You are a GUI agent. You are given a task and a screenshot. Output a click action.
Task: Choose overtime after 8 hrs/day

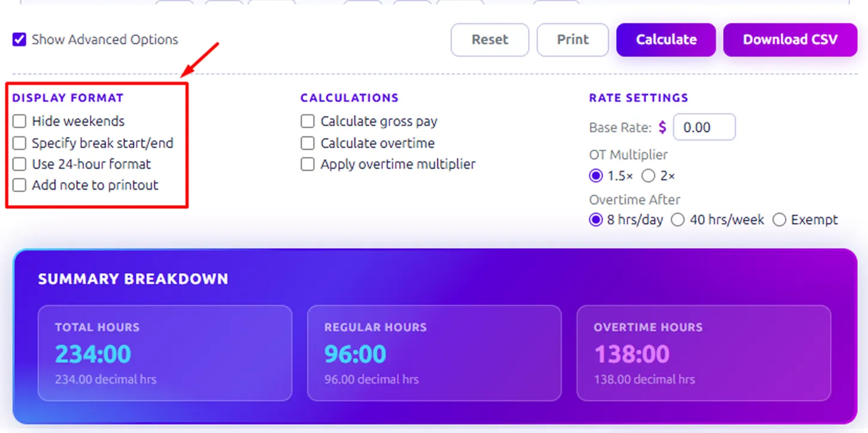pyautogui.click(x=596, y=220)
